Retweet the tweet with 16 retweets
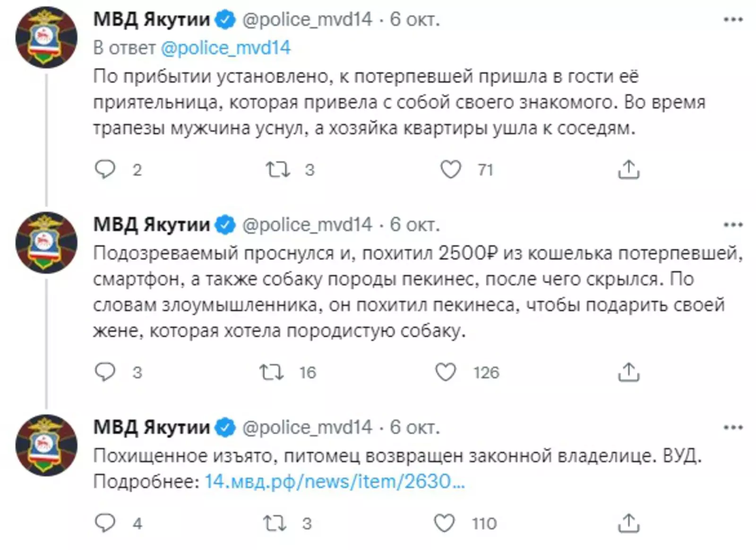The width and height of the screenshot is (756, 550). tap(272, 372)
